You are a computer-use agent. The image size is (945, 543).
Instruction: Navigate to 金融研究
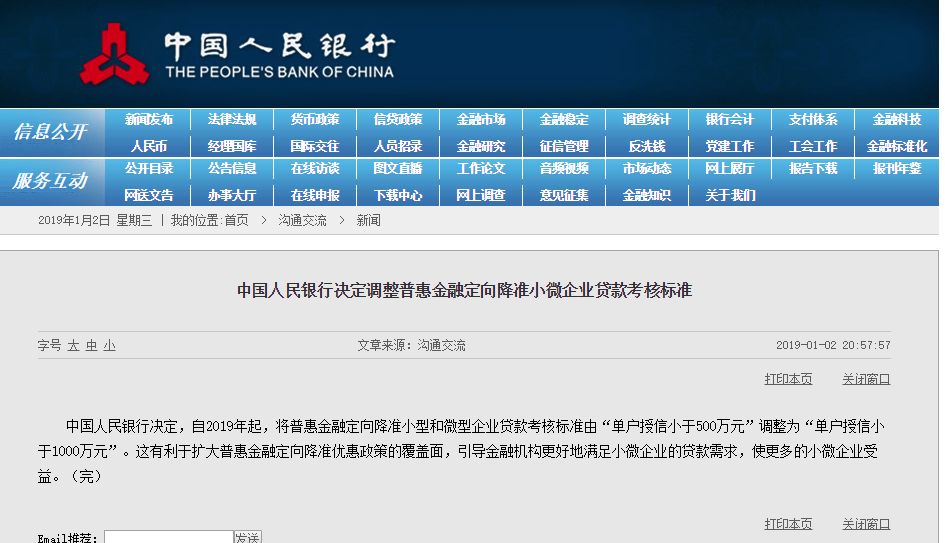pos(481,146)
